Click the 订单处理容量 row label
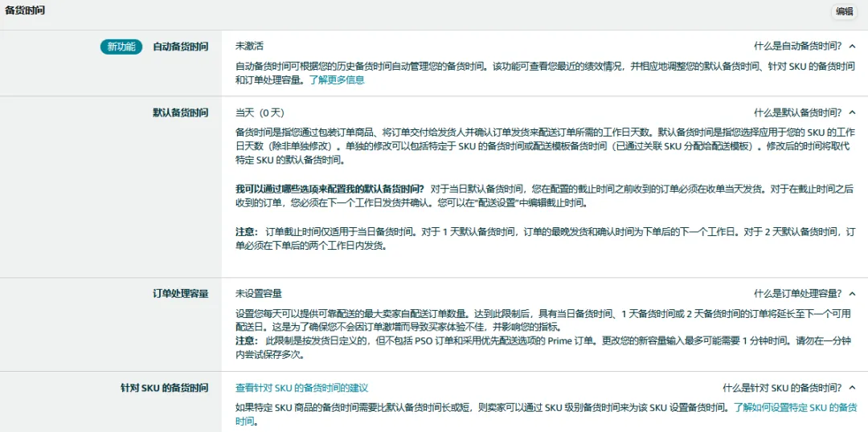The height and width of the screenshot is (432, 868). click(x=180, y=294)
